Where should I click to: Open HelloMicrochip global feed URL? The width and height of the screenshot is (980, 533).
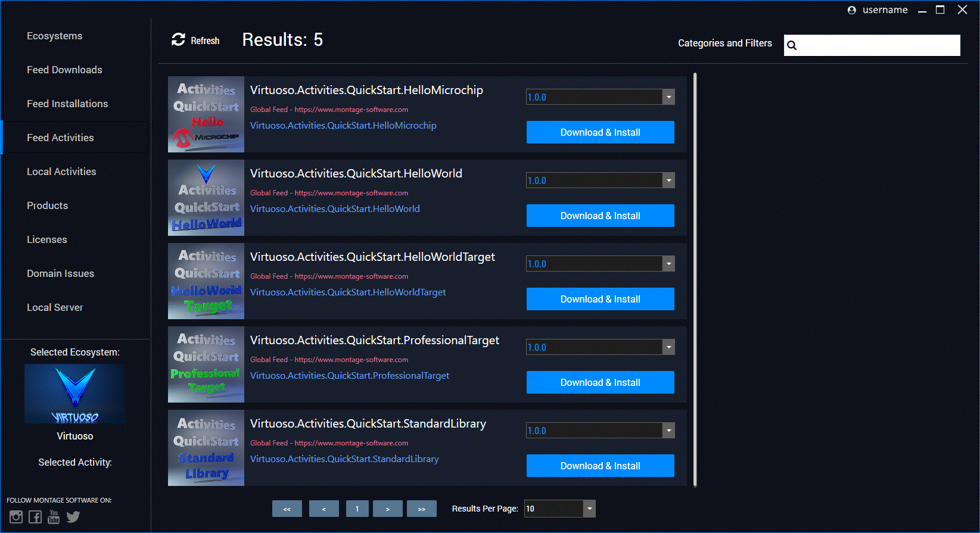[x=351, y=110]
